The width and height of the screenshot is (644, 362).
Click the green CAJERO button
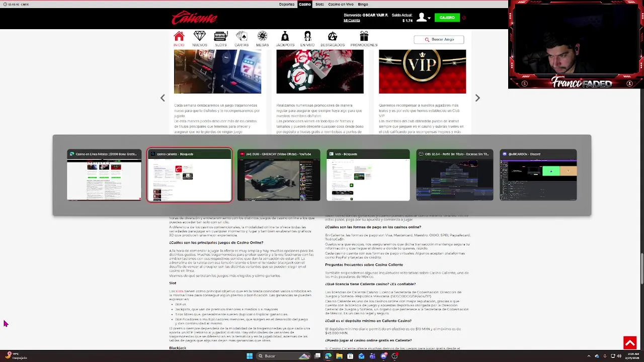tap(447, 18)
